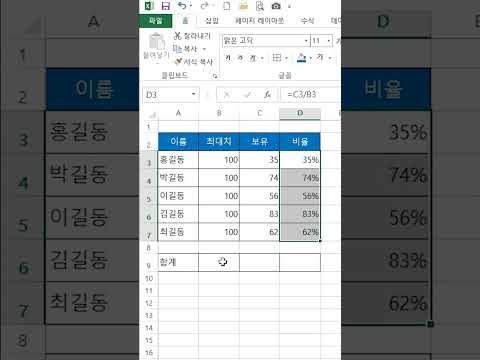Expand the borders options arrow
The image size is (480, 360).
pyautogui.click(x=286, y=58)
